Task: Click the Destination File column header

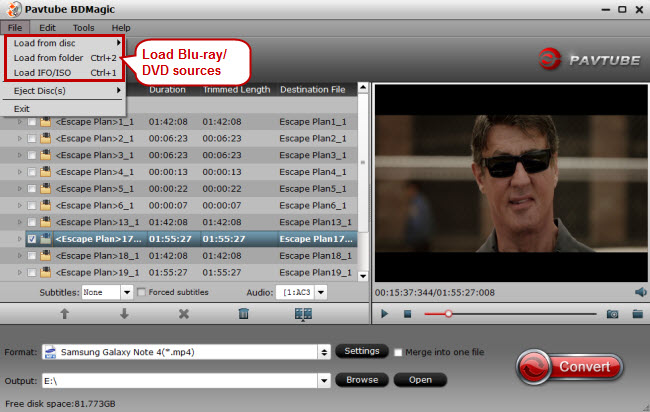Action: coord(313,90)
